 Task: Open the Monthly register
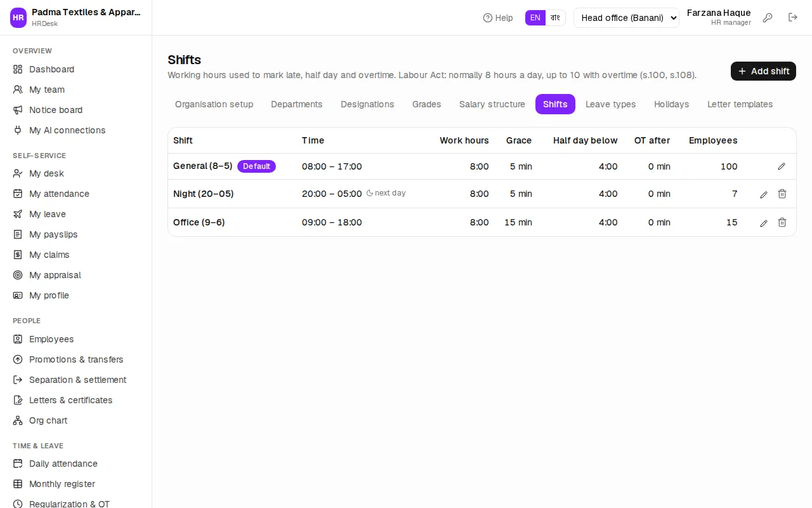(x=76, y=484)
